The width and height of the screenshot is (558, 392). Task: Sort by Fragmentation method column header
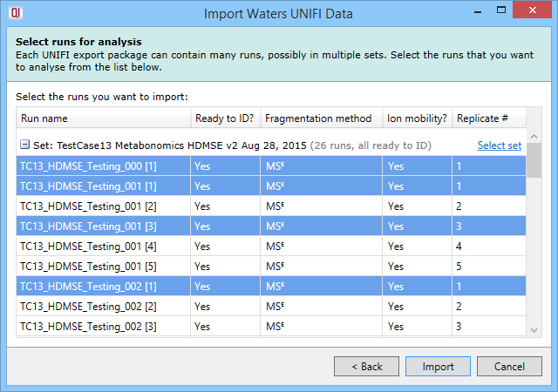[x=322, y=118]
